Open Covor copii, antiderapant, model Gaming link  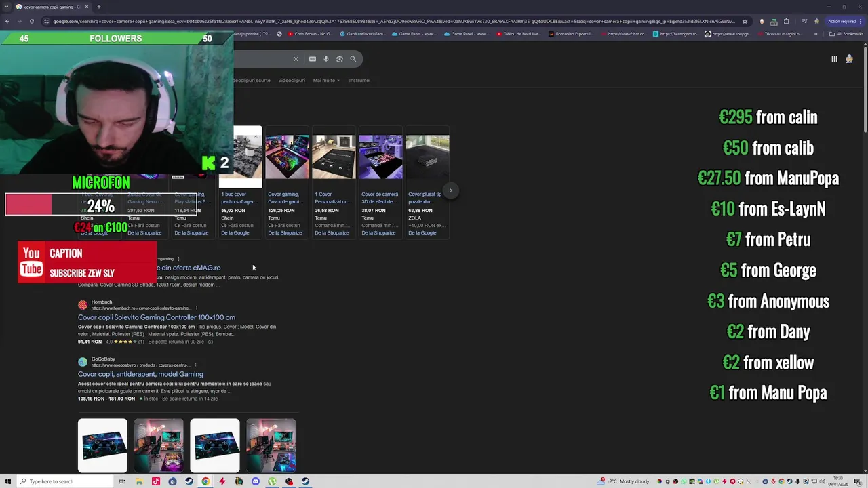[140, 374]
